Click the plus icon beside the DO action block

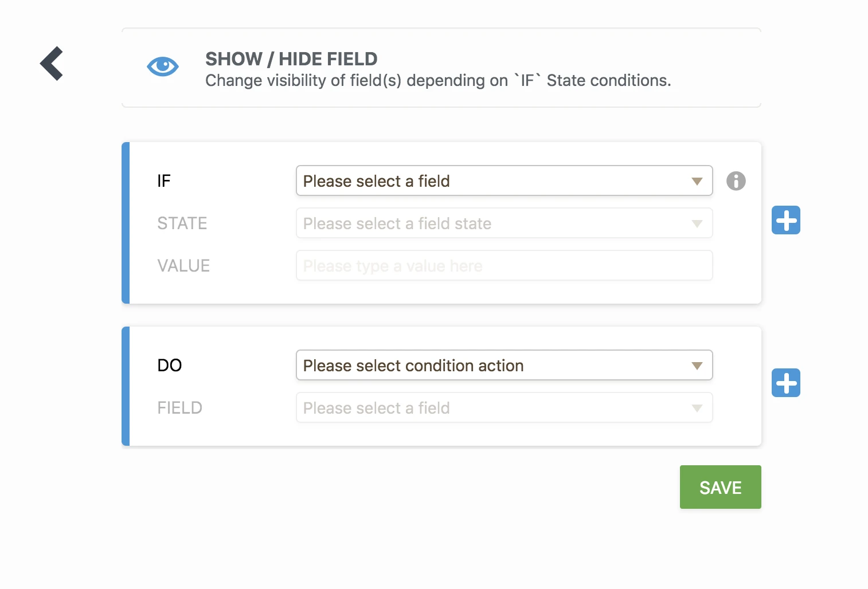[x=785, y=383]
